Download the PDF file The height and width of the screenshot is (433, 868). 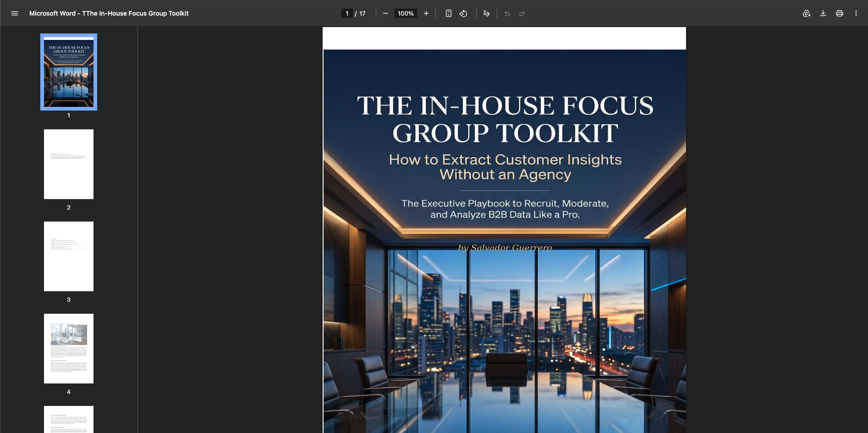coord(823,13)
